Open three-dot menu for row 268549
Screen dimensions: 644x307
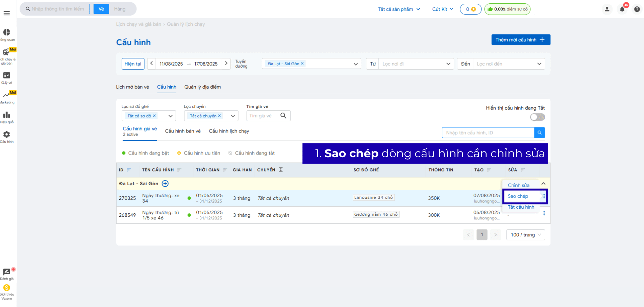pyautogui.click(x=544, y=213)
